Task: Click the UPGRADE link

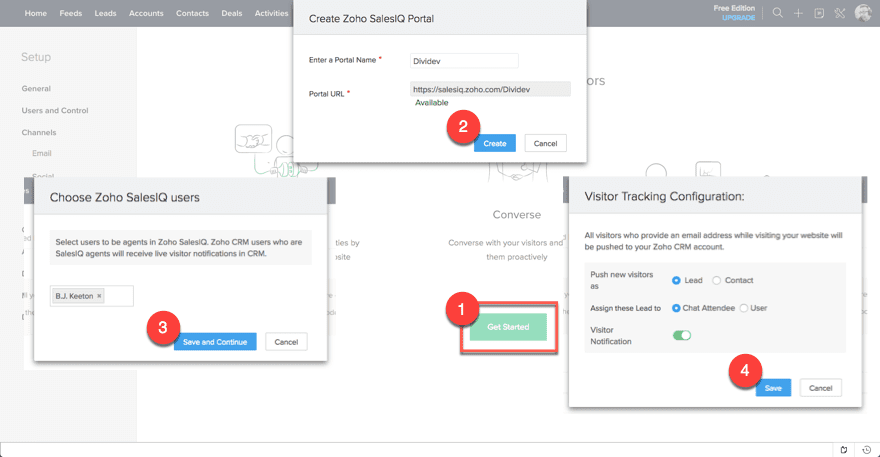Action: click(739, 18)
